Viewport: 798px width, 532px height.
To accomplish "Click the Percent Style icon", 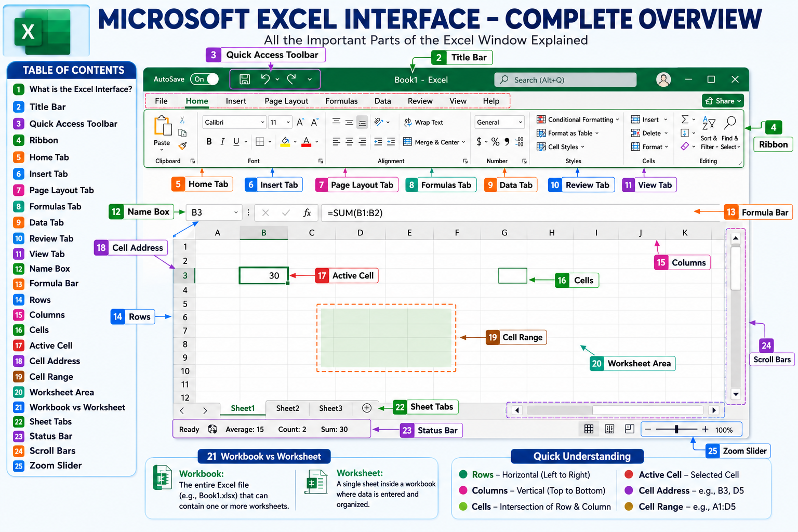I will 495,141.
